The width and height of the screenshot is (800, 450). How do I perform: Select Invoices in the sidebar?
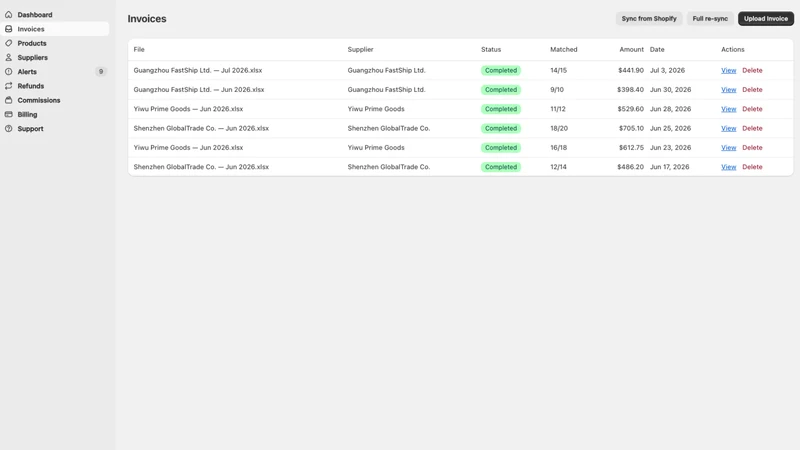(55, 29)
